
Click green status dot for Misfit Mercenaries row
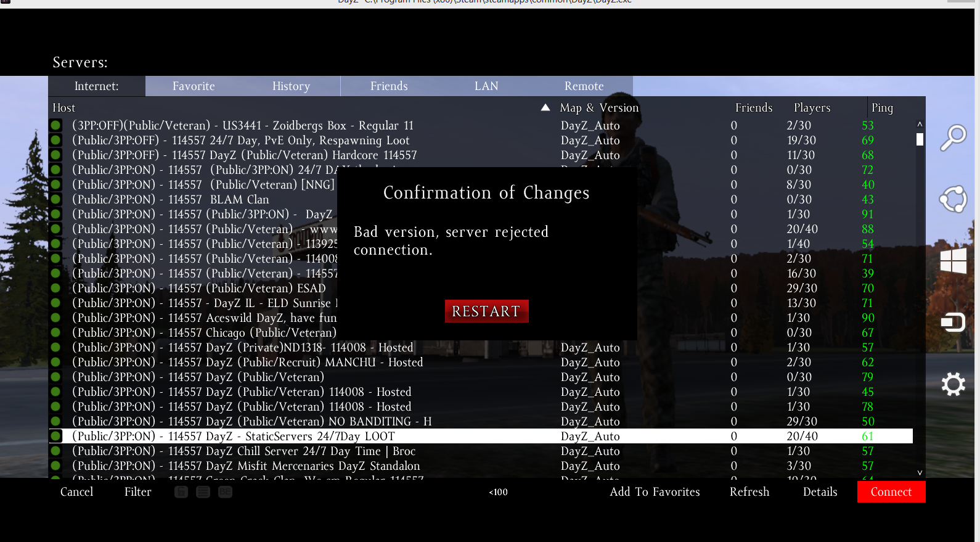(56, 466)
